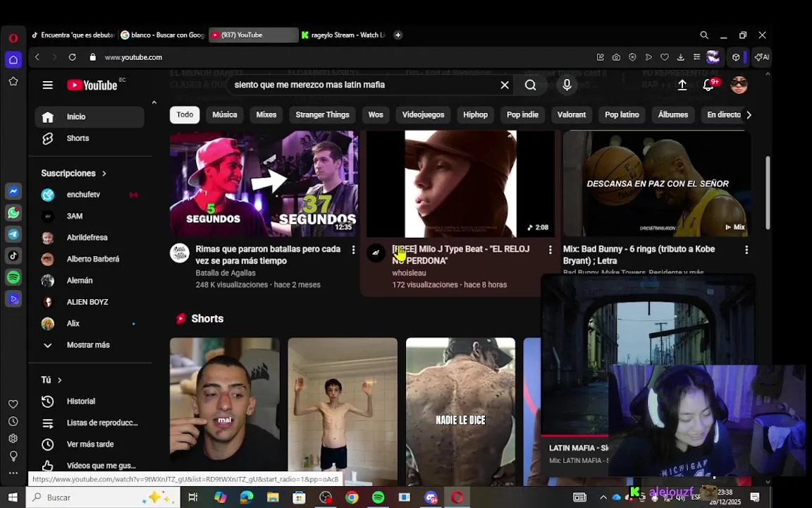The height and width of the screenshot is (508, 812).
Task: Open Shorts in sidebar
Action: pos(90,138)
